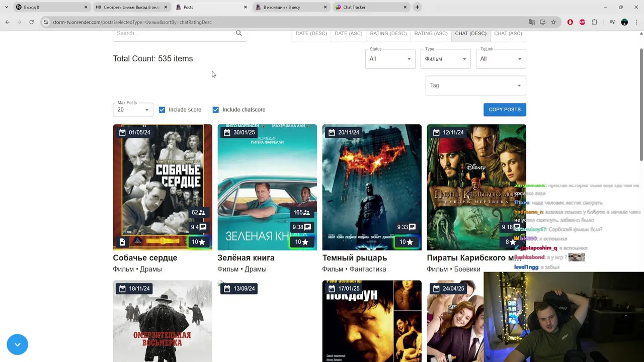
Task: Click the 18/11/24 date badge
Action: (134, 288)
